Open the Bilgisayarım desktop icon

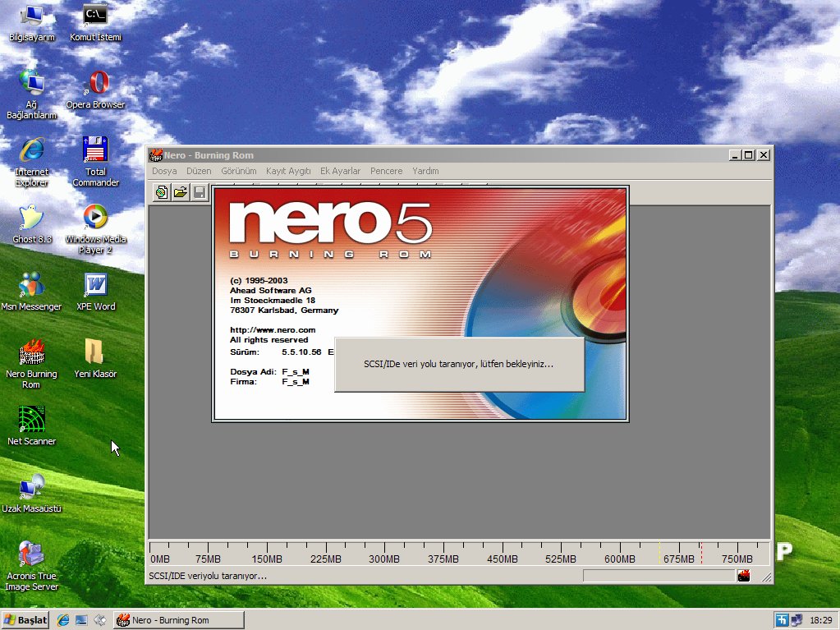pos(31,24)
